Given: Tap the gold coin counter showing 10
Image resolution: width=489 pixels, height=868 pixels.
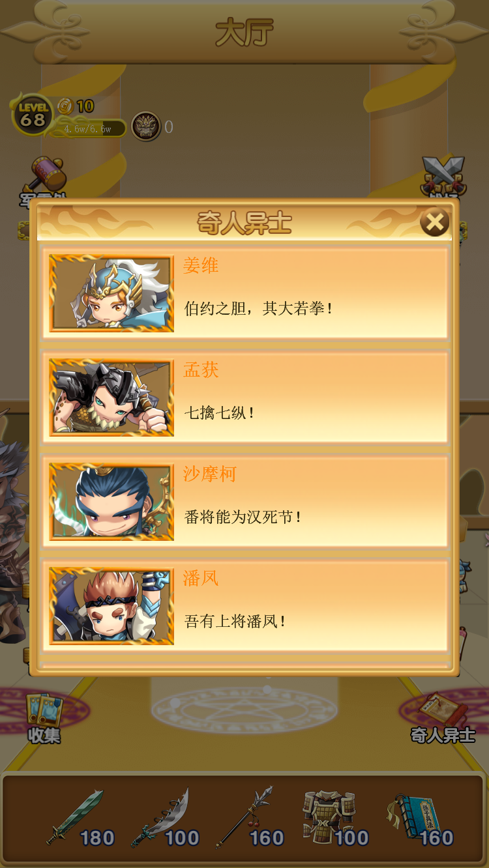Looking at the screenshot, I should point(76,106).
